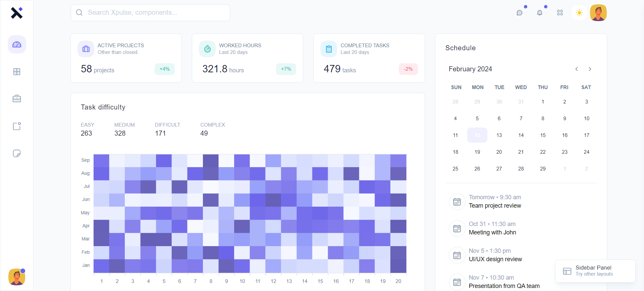This screenshot has width=644, height=291.
Task: Click the sticky note icon in sidebar
Action: [x=17, y=153]
